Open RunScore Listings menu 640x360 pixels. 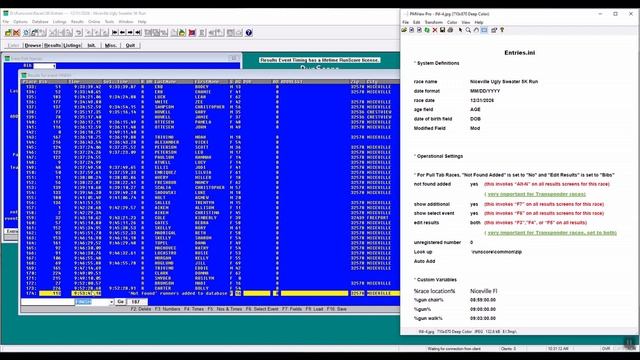point(60,22)
